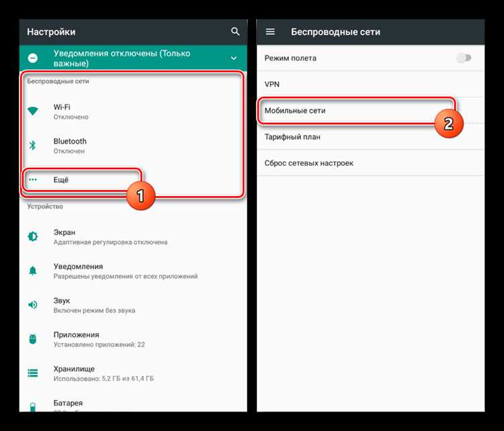
Task: Expand the Уведомления отключены banner chevron
Action: click(234, 58)
